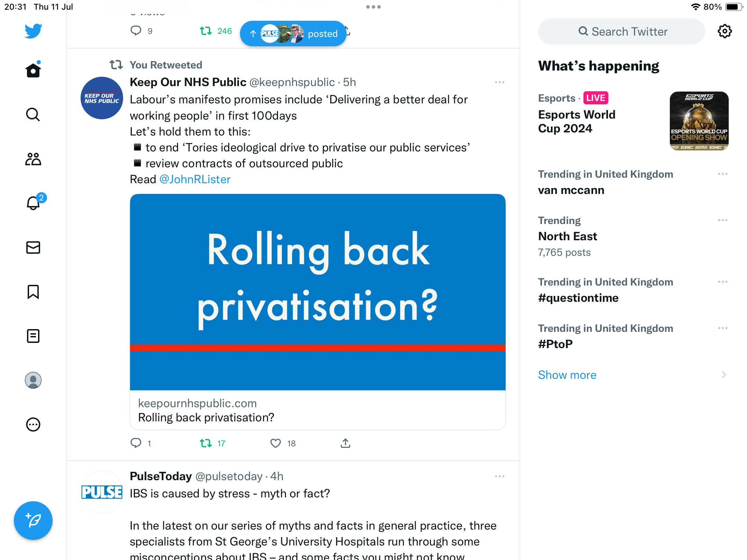Screen dimensions: 747x560
Task: Open more options for Keep Our NHS Public tweet
Action: pyautogui.click(x=499, y=82)
